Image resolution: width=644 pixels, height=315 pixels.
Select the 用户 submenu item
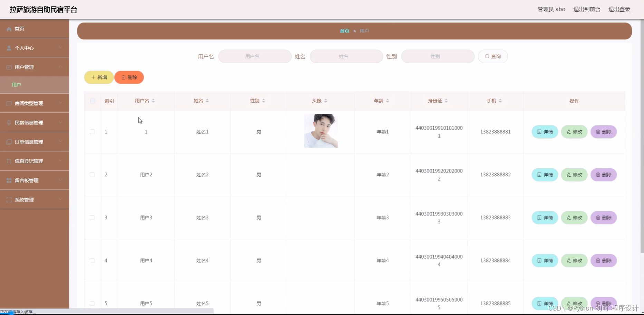pos(35,85)
